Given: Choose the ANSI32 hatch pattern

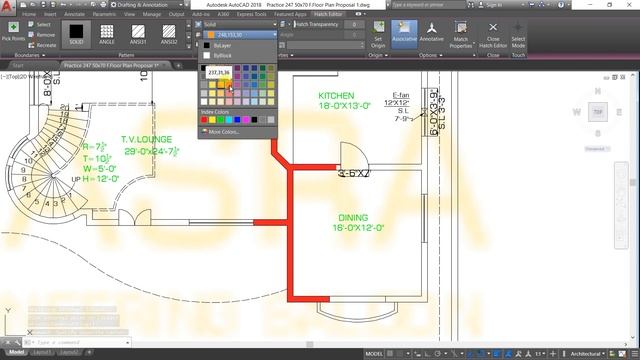Looking at the screenshot, I should coord(169,34).
